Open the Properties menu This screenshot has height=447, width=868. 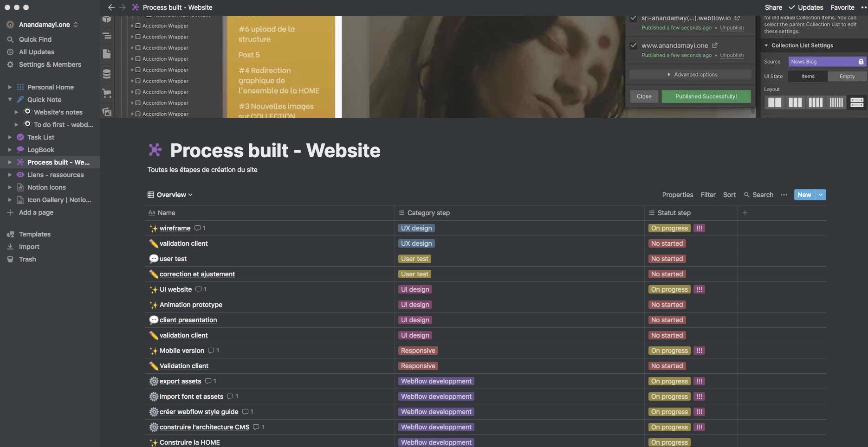(677, 195)
